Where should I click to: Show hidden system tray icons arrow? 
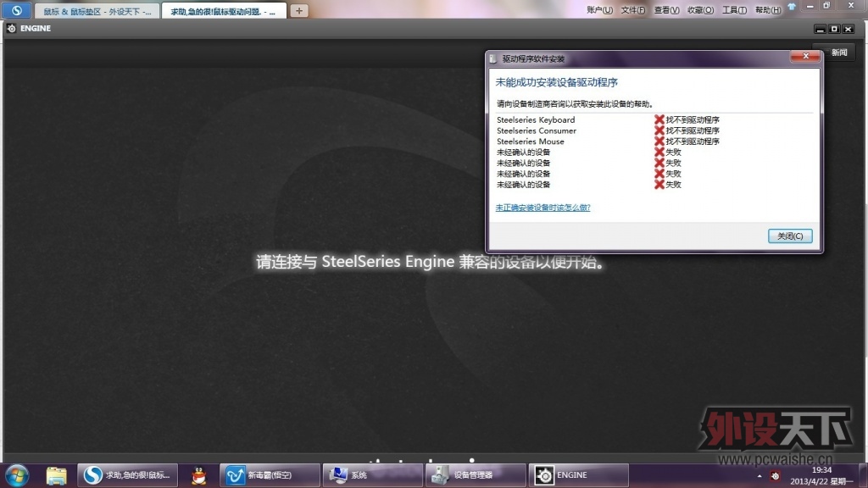(x=759, y=476)
